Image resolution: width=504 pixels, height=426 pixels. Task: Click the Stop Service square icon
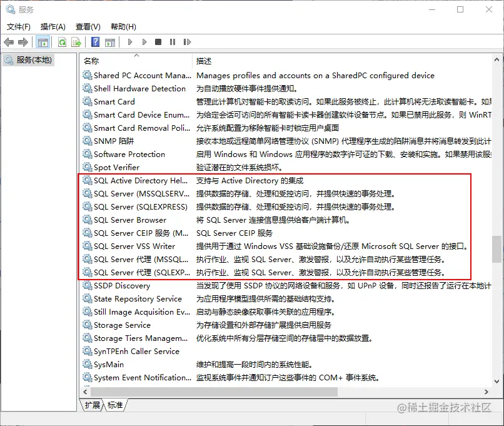[158, 42]
